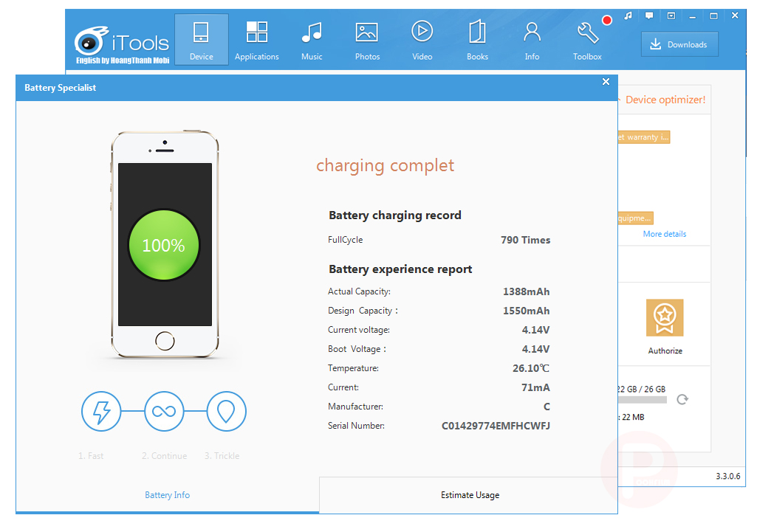Click the Battery experience report heading
This screenshot has height=532, width=757.
[400, 269]
